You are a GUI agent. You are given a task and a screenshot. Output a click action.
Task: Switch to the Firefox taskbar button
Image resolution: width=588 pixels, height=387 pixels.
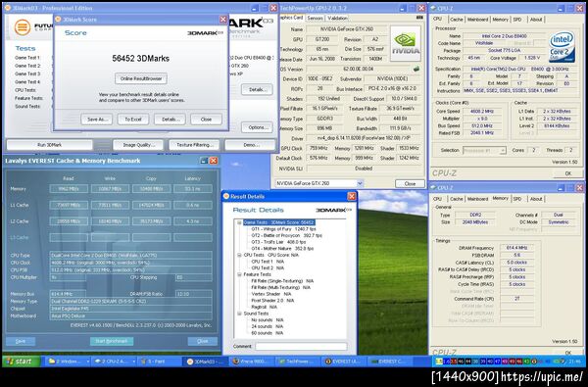251,362
